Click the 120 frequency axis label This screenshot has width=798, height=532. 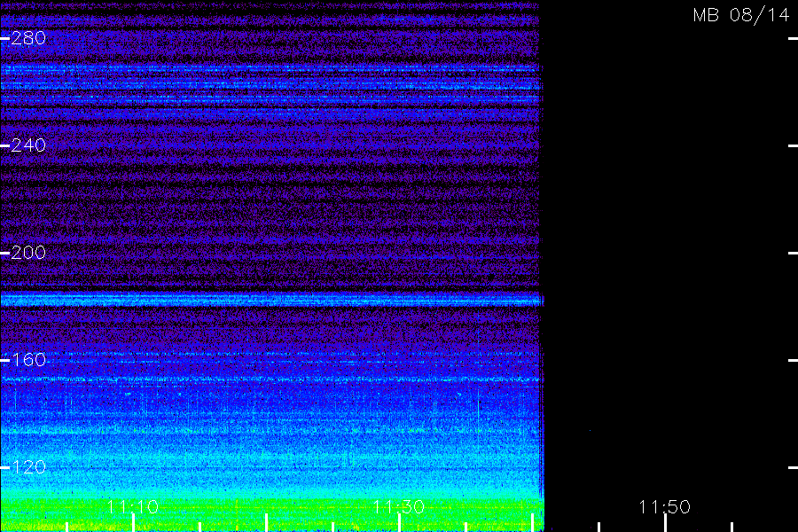pyautogui.click(x=28, y=467)
